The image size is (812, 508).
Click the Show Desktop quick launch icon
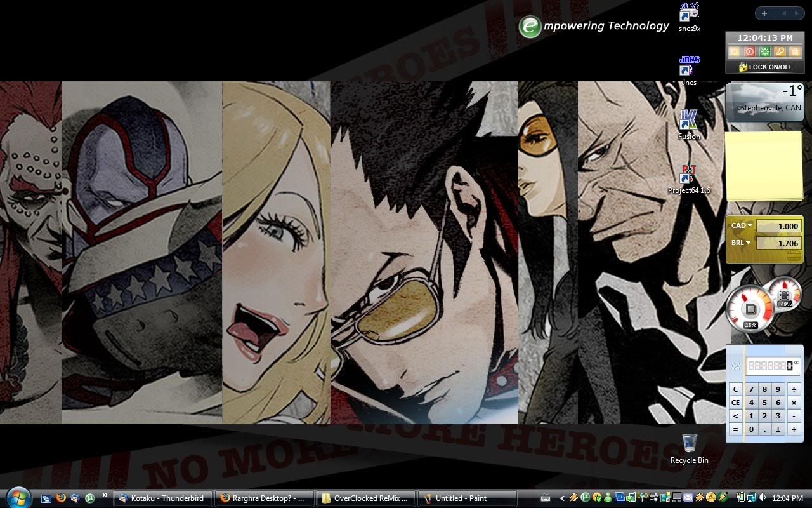pos(46,499)
